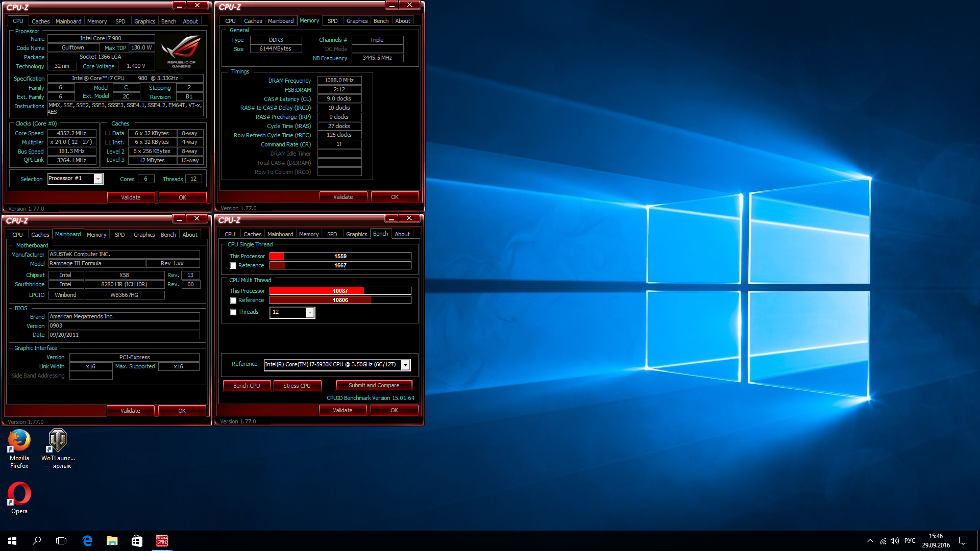The height and width of the screenshot is (551, 980).
Task: Click the Republic of Gamers logo
Action: click(181, 52)
